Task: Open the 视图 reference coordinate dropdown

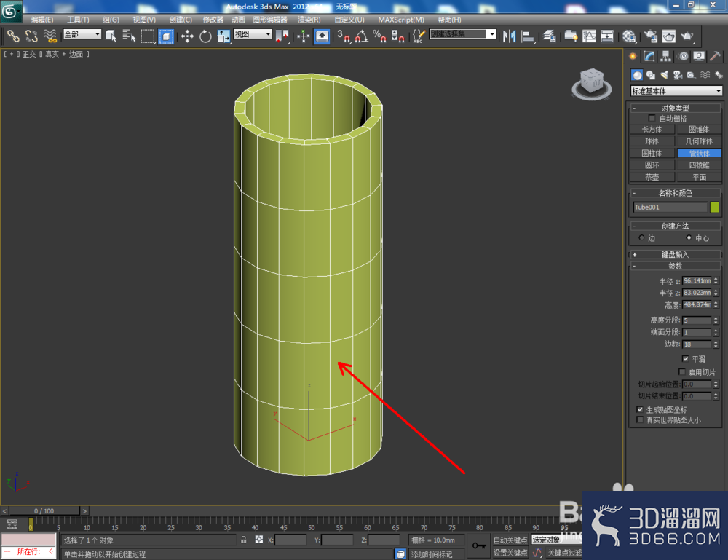Action: coord(253,34)
